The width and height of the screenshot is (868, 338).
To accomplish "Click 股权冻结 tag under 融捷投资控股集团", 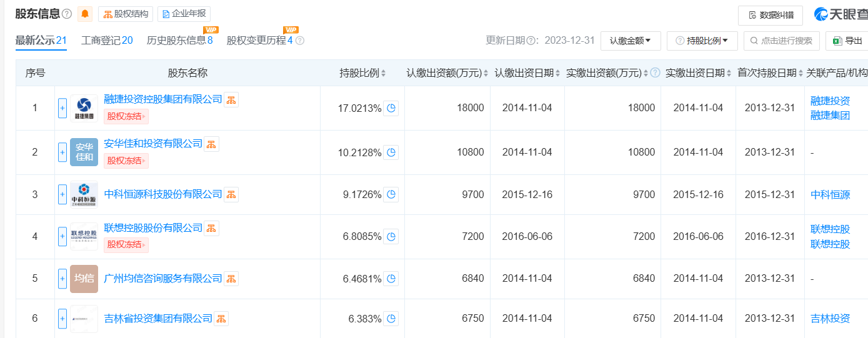I will pos(126,116).
